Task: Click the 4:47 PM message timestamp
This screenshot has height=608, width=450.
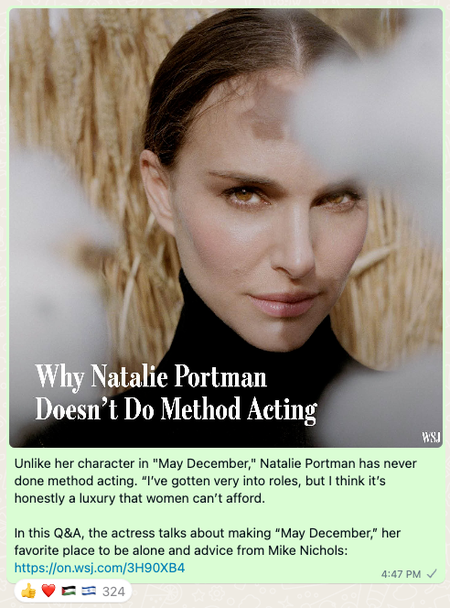Action: click(x=401, y=574)
